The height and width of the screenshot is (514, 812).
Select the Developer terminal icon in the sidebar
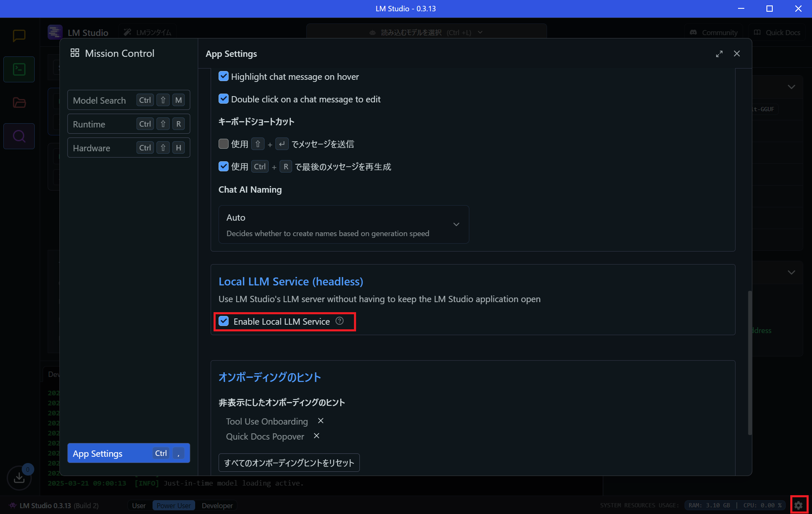coord(19,69)
